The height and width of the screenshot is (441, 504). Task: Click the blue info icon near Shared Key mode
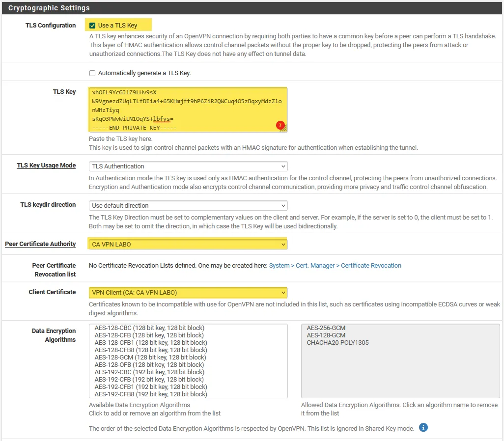423,427
